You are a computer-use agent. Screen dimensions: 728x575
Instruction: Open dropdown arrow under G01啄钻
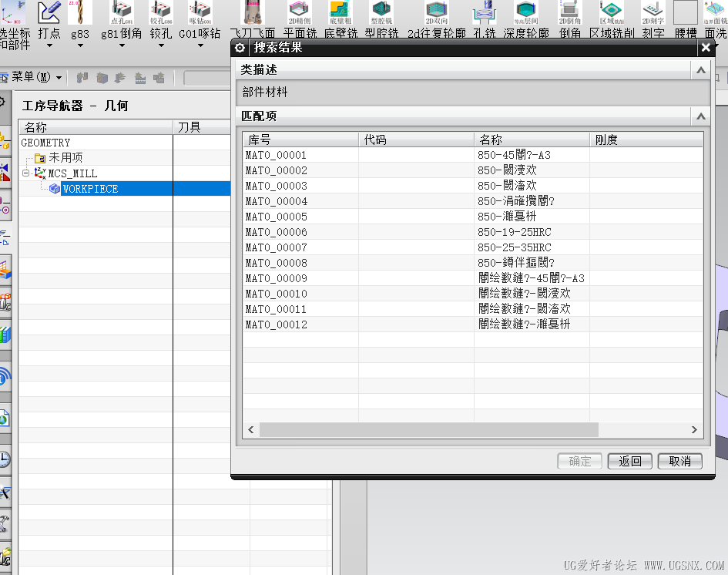(200, 45)
